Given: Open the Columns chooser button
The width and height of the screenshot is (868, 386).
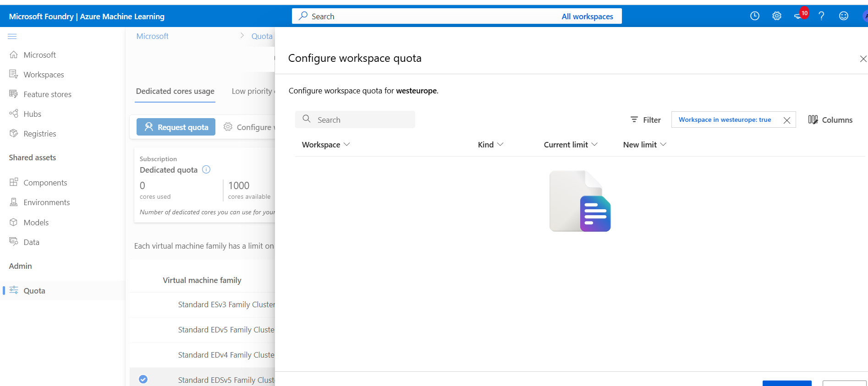Looking at the screenshot, I should point(830,120).
